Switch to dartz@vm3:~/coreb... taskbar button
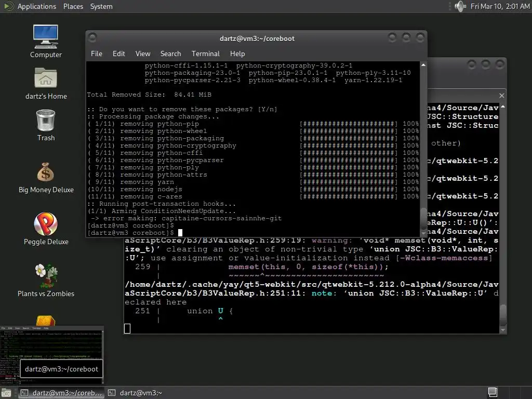This screenshot has width=532, height=399. [61, 393]
